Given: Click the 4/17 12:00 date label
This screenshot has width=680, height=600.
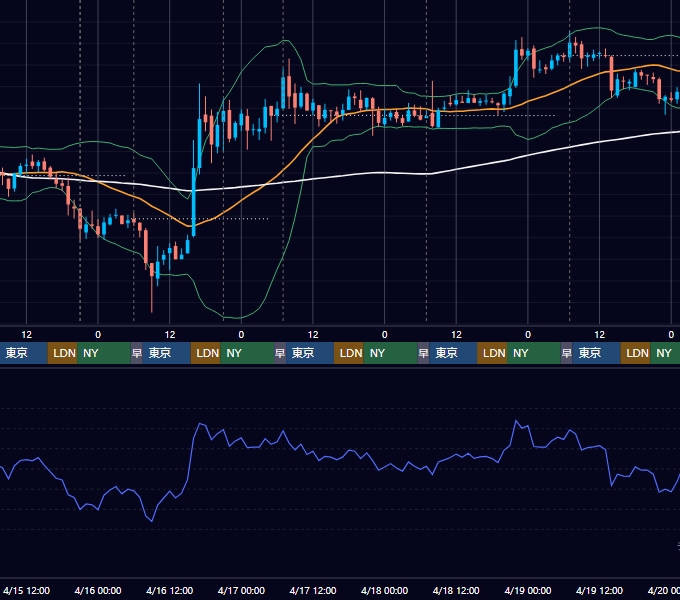Looking at the screenshot, I should 313,590.
